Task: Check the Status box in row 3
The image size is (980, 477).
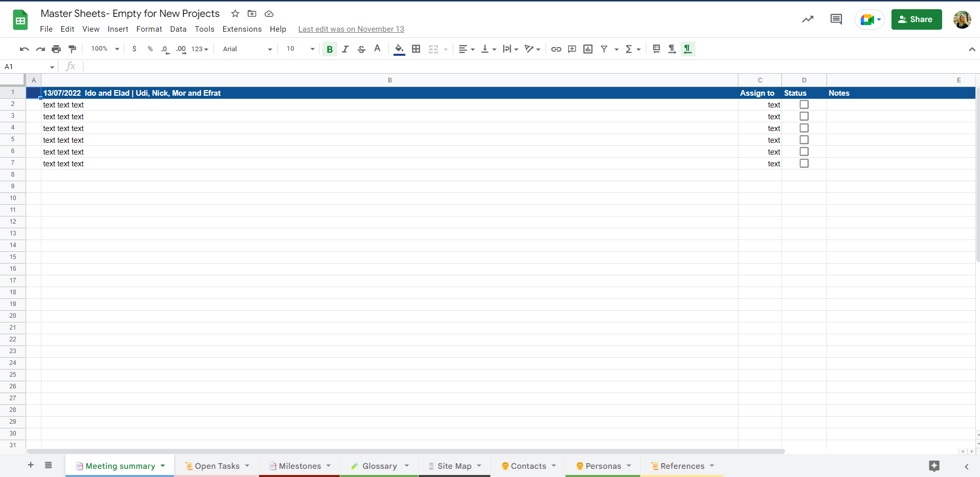Action: tap(804, 116)
